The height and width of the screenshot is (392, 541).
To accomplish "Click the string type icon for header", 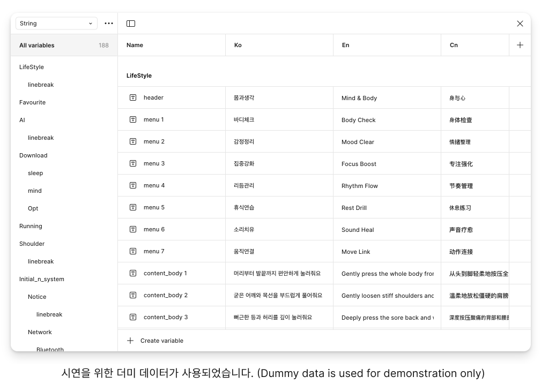I will [x=133, y=97].
